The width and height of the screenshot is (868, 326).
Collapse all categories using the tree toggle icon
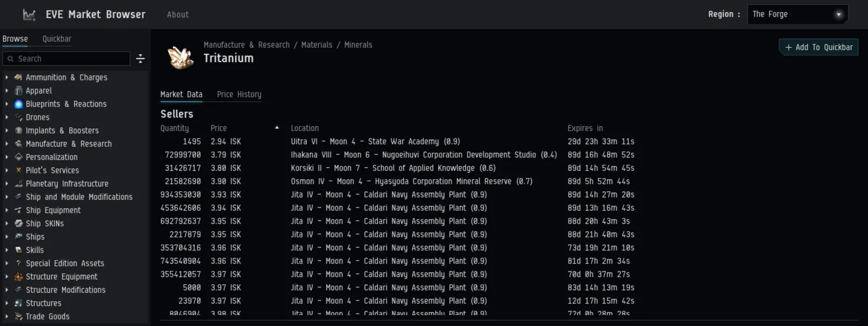(x=141, y=58)
